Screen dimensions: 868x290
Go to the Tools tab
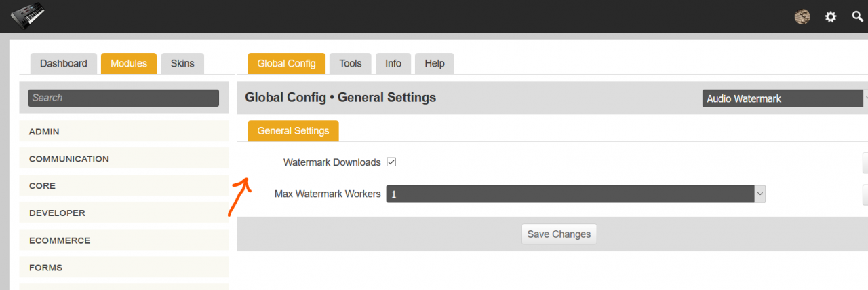pyautogui.click(x=351, y=64)
